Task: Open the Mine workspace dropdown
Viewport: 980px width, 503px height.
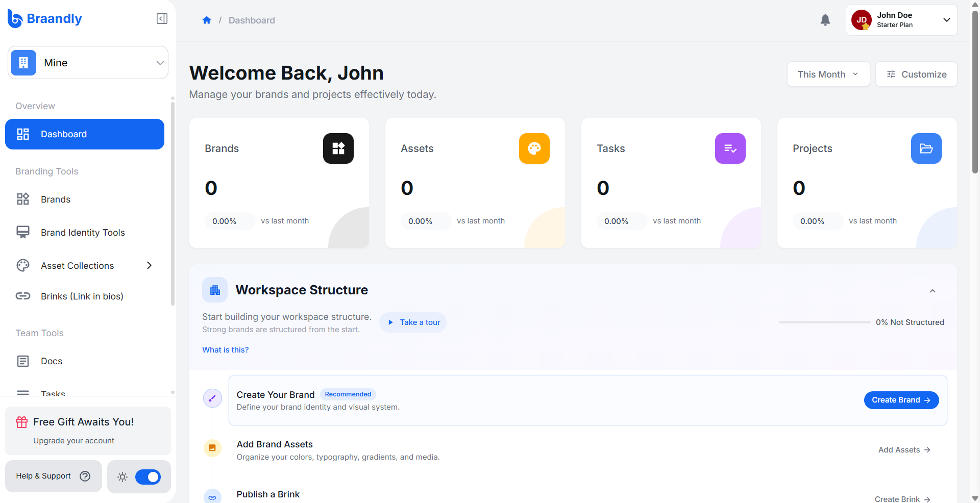Action: tap(88, 63)
